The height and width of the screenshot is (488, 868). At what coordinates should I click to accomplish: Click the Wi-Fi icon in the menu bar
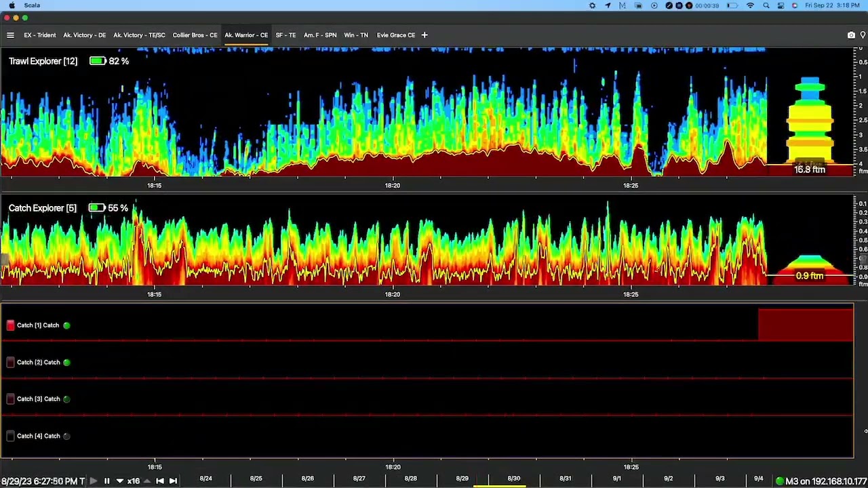[750, 5]
